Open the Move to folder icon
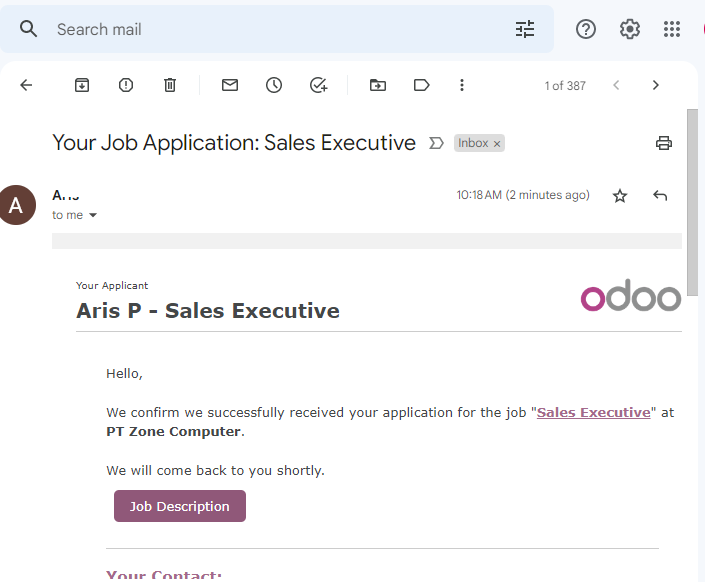Screen dimensions: 705x582 378,85
